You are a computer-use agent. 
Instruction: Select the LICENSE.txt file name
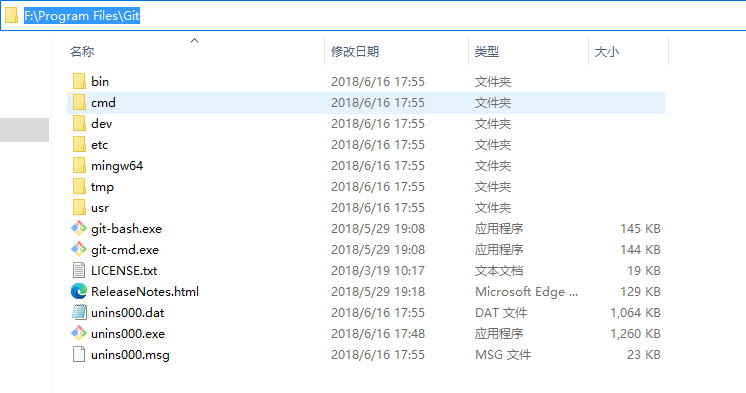(x=124, y=270)
